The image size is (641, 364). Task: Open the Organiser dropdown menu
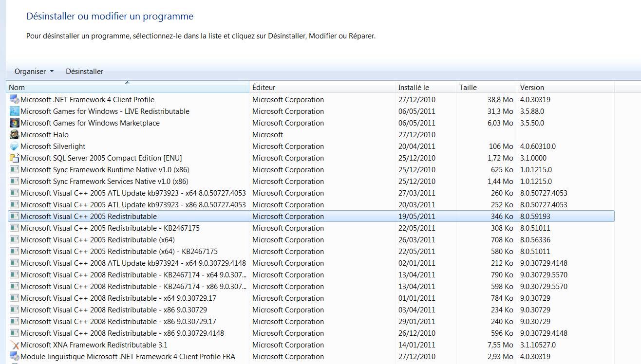click(34, 72)
